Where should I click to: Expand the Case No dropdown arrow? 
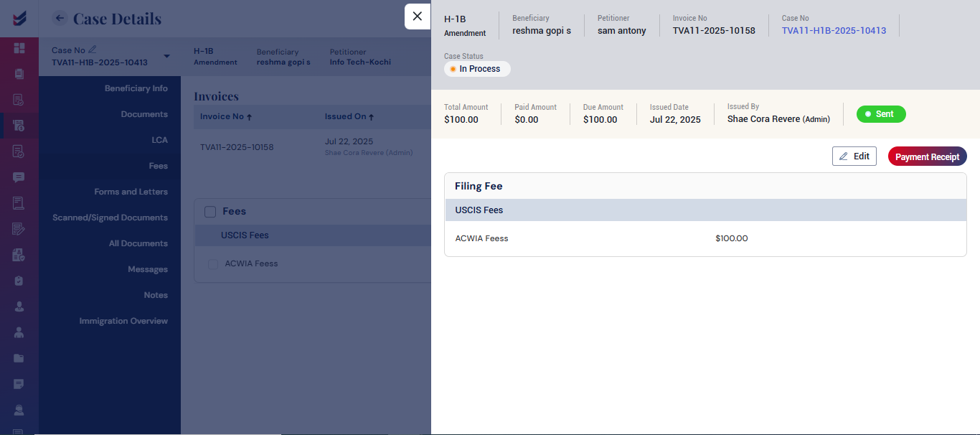click(166, 57)
